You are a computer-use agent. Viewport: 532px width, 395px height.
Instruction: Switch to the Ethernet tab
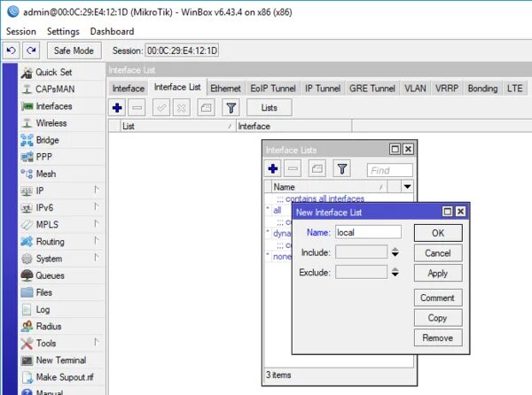click(225, 89)
